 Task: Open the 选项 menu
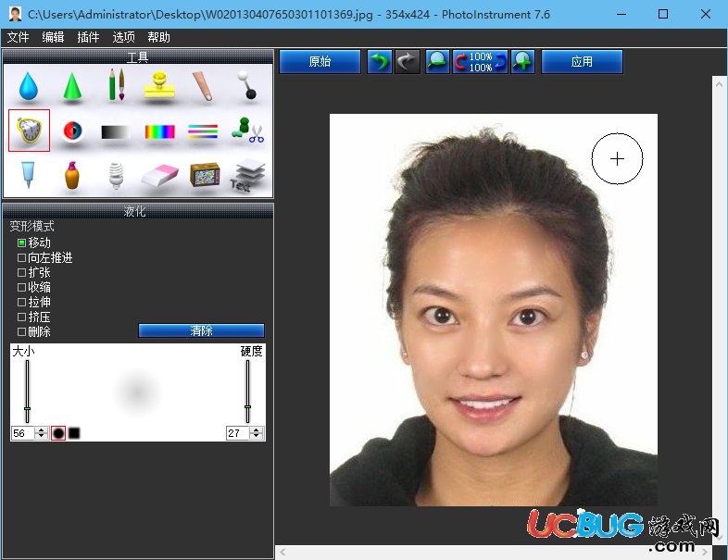click(x=123, y=37)
